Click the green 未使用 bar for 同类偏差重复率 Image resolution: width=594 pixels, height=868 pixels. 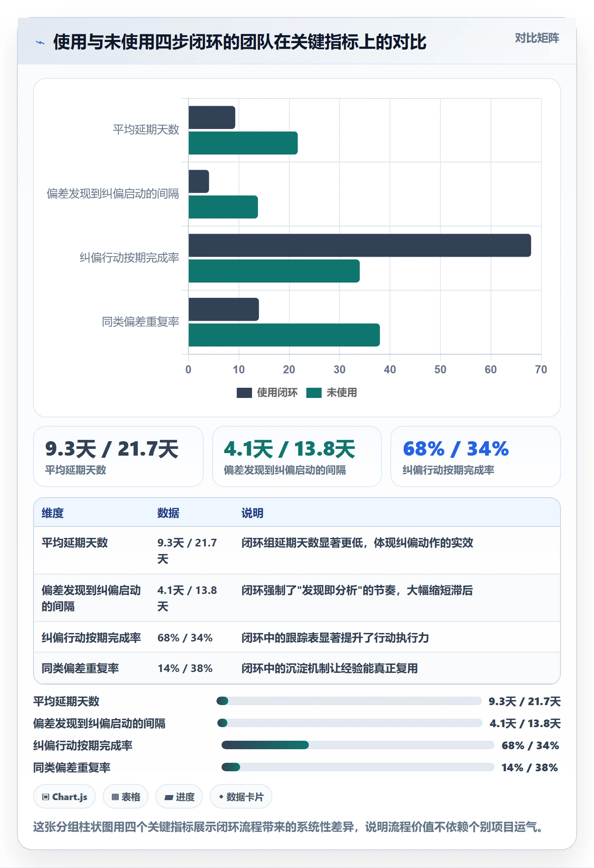tap(284, 335)
